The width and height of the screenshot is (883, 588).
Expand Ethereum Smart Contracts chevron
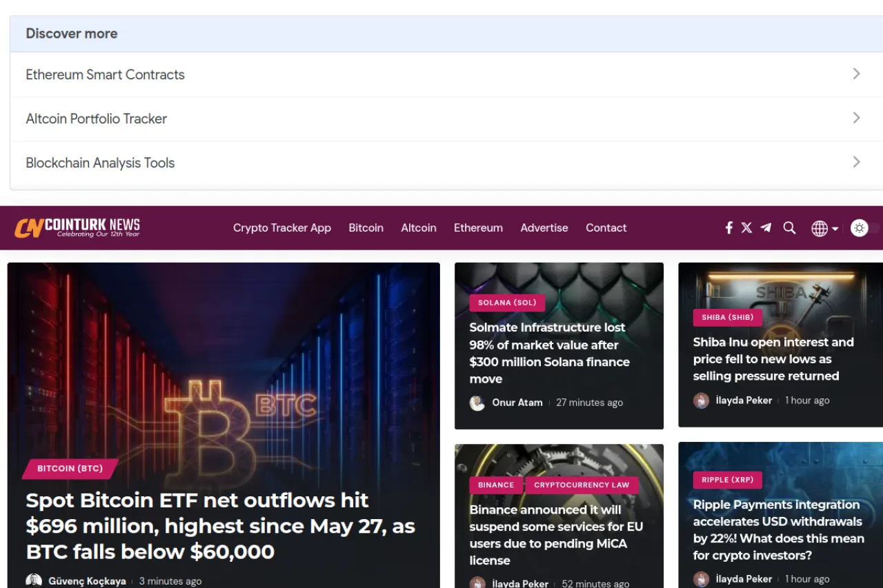(x=856, y=74)
